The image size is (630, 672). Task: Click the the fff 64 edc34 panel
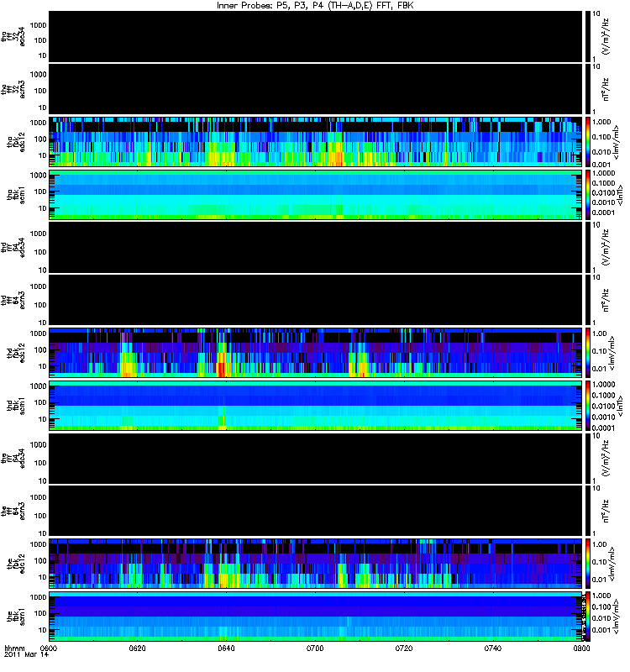(316, 459)
